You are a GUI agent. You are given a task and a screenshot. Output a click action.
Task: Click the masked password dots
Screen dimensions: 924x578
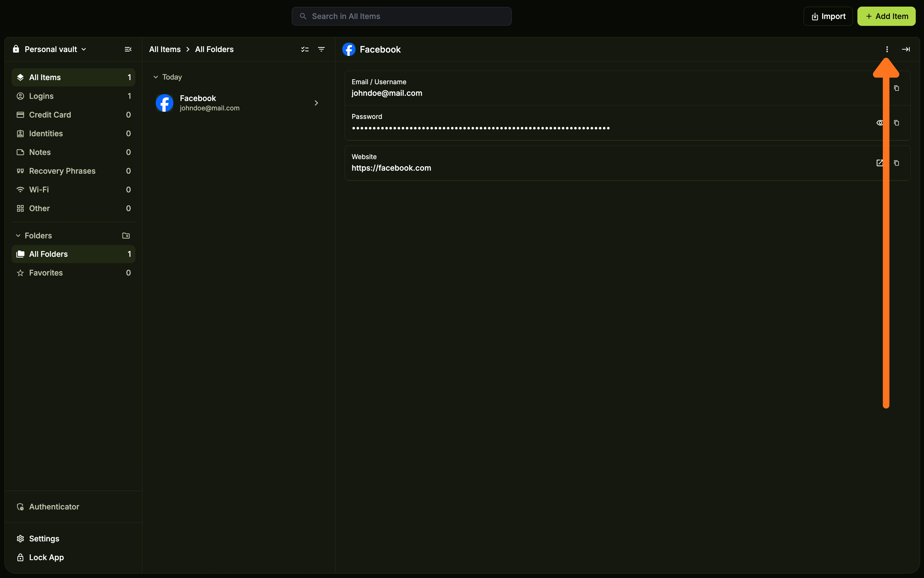(x=481, y=129)
